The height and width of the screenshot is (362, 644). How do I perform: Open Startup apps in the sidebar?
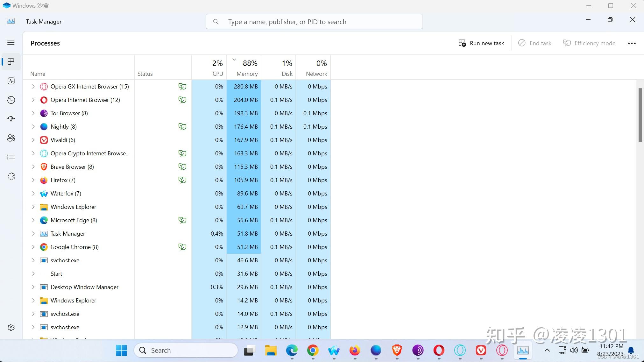coord(11,118)
